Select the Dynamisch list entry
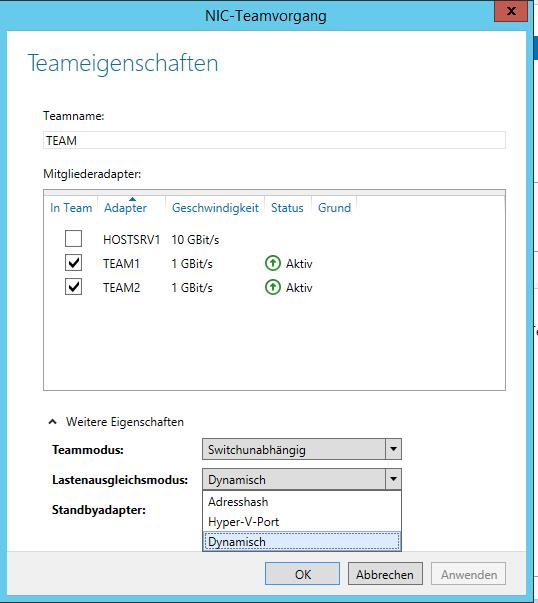538x603 pixels. point(302,542)
